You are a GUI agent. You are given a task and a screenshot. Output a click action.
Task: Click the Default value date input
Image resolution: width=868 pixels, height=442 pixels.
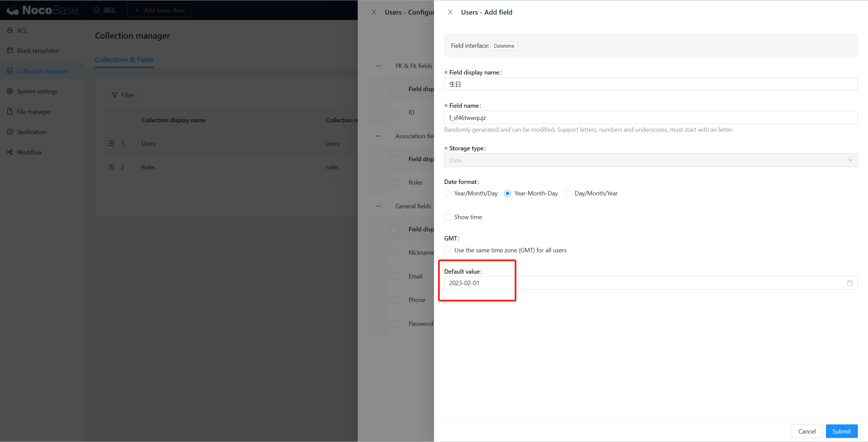click(651, 283)
